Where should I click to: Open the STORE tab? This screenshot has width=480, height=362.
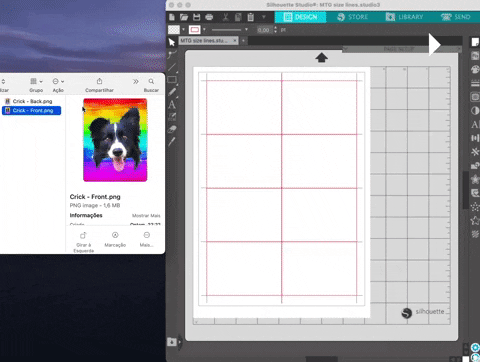[x=352, y=17]
